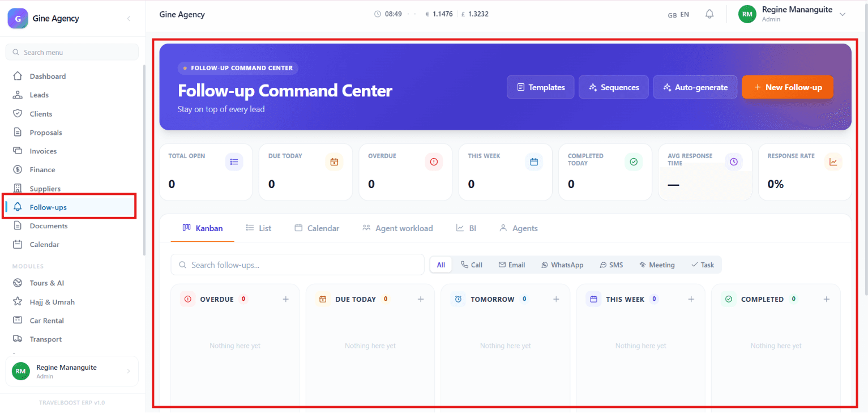Click the Finance dollar icon
Screen dimensions: 868x413
point(18,169)
